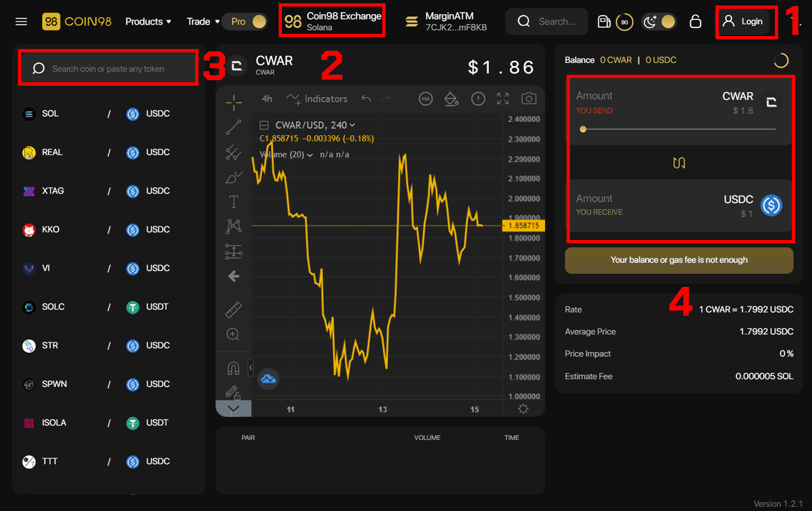Select the brush drawing tool
This screenshot has width=812, height=511.
coord(233,177)
